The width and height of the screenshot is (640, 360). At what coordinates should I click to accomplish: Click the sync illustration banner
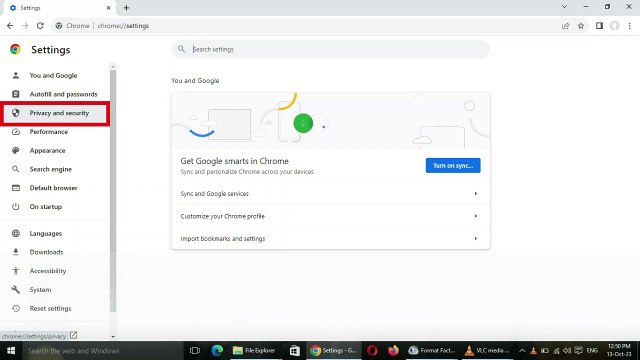331,121
